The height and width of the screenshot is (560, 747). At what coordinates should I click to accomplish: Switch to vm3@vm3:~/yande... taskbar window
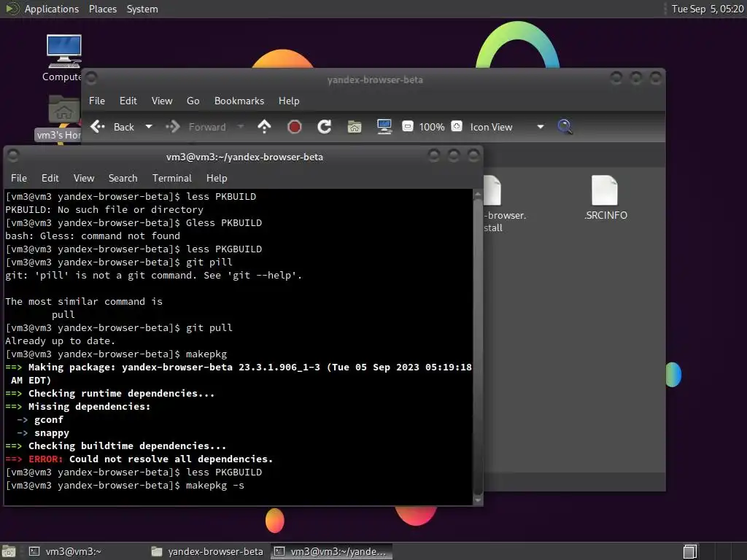(332, 551)
